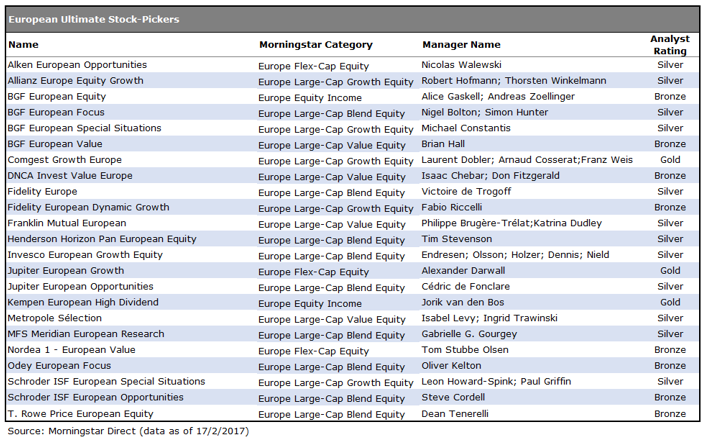Click the Gold rating for Comgest Growth Europe
708x442 pixels.
click(670, 160)
